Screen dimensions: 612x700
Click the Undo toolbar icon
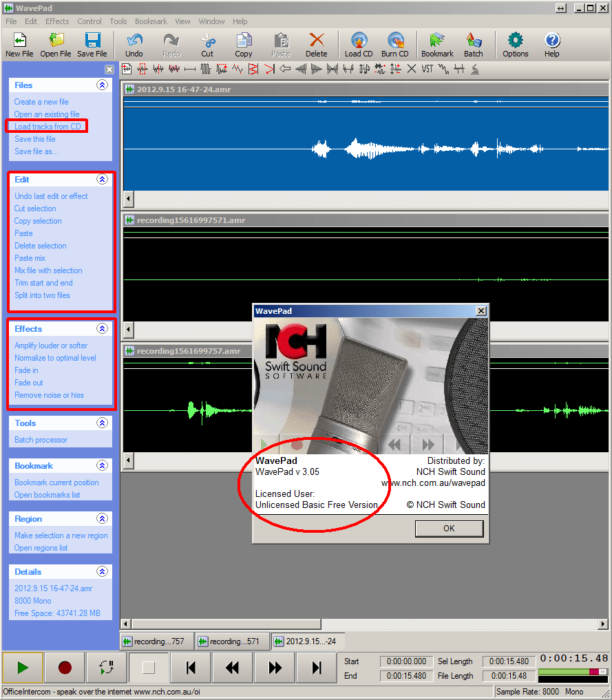134,45
